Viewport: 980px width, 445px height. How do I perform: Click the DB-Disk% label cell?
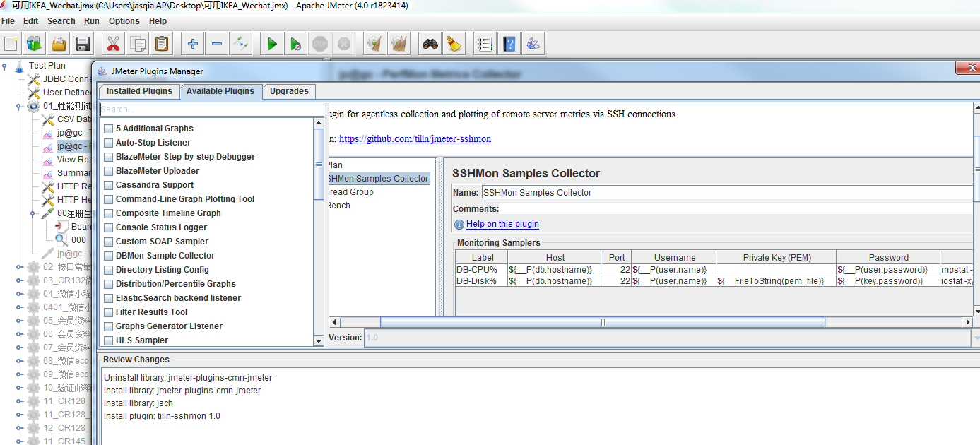click(481, 281)
